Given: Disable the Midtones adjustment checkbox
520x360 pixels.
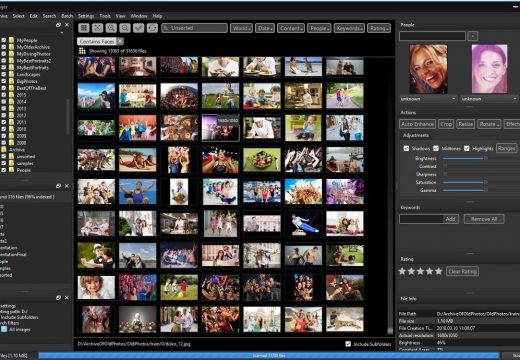Looking at the screenshot, I should pyautogui.click(x=436, y=148).
